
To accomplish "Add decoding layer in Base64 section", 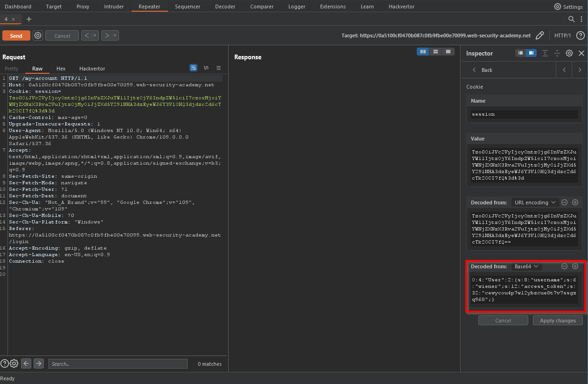I will point(575,266).
